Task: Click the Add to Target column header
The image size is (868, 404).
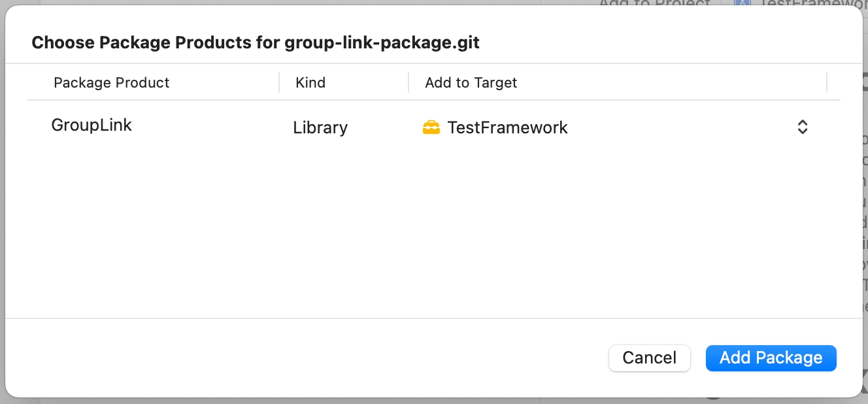Action: [x=471, y=83]
